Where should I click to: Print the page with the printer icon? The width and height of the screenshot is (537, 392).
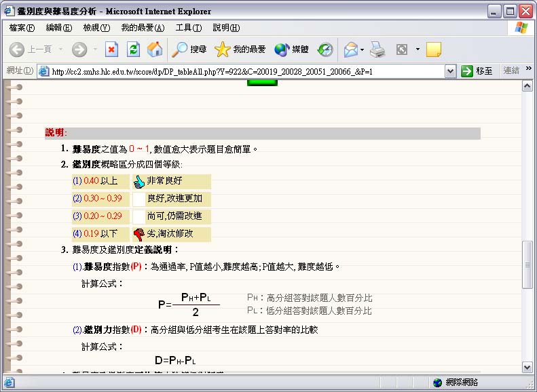coord(377,50)
